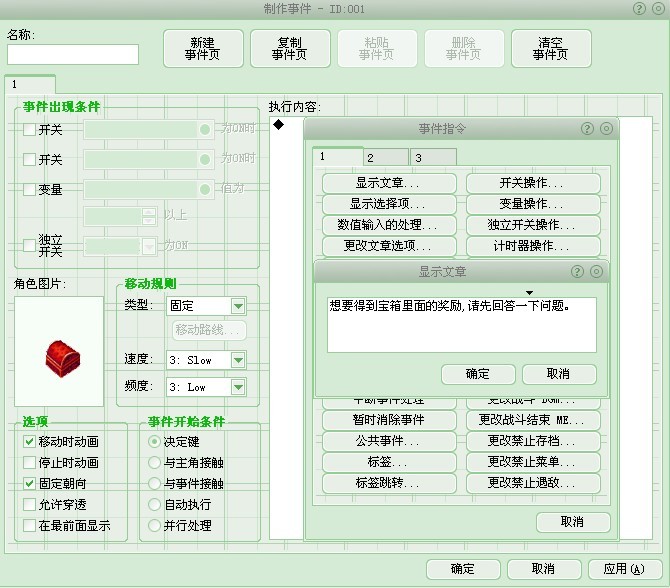Click 更改文章选项 command button

tap(389, 246)
